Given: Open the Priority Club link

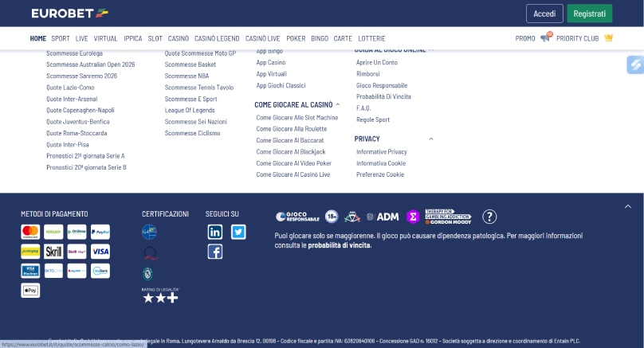Looking at the screenshot, I should click(578, 38).
